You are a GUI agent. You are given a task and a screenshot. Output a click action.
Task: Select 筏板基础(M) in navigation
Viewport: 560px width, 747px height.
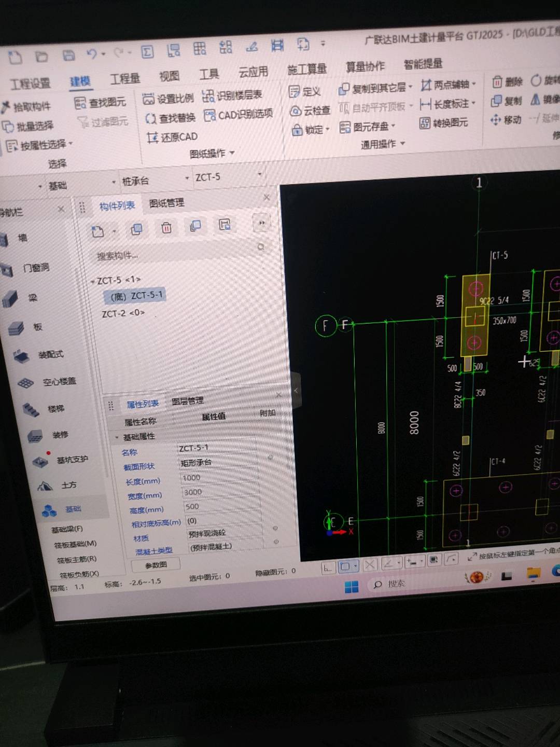click(x=76, y=544)
